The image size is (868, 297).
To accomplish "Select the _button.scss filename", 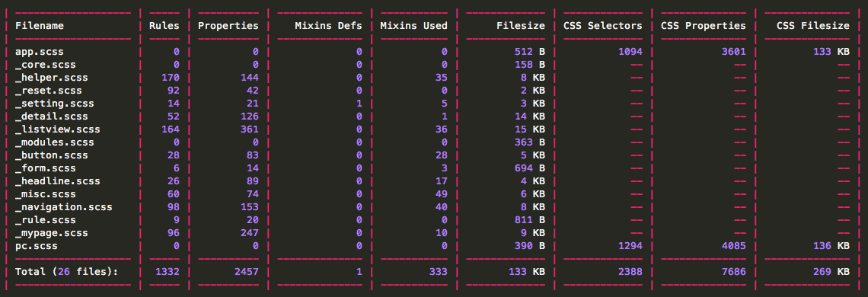I will 52,155.
